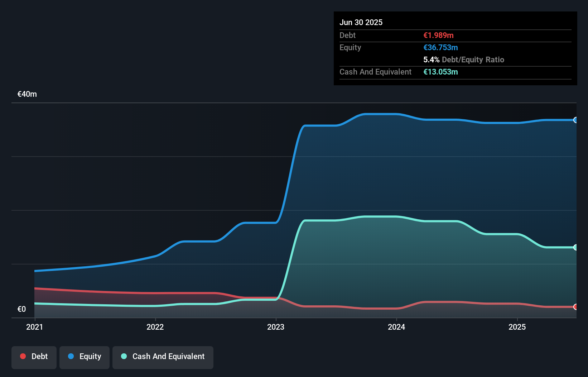Click the teal Cash And Equivalent legend dot
Screen dimensions: 588x377
123,356
